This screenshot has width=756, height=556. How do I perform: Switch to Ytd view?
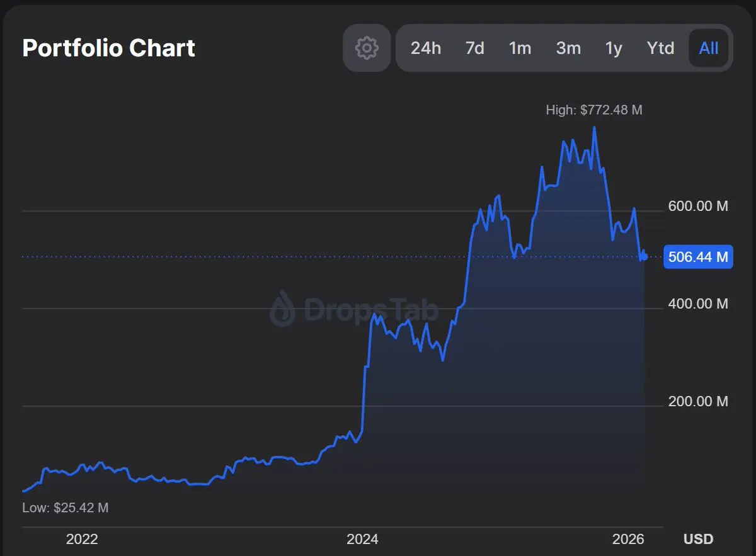coord(660,48)
